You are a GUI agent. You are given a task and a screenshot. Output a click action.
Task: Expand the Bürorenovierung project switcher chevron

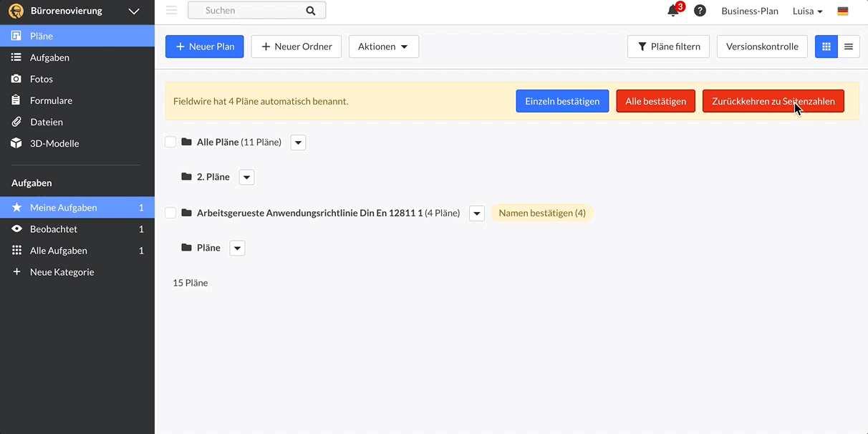tap(134, 11)
